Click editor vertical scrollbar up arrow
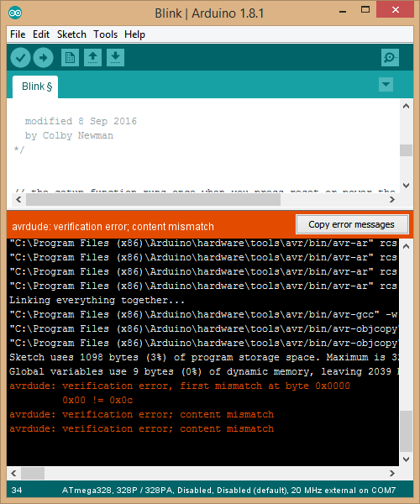The image size is (420, 504). tap(407, 106)
